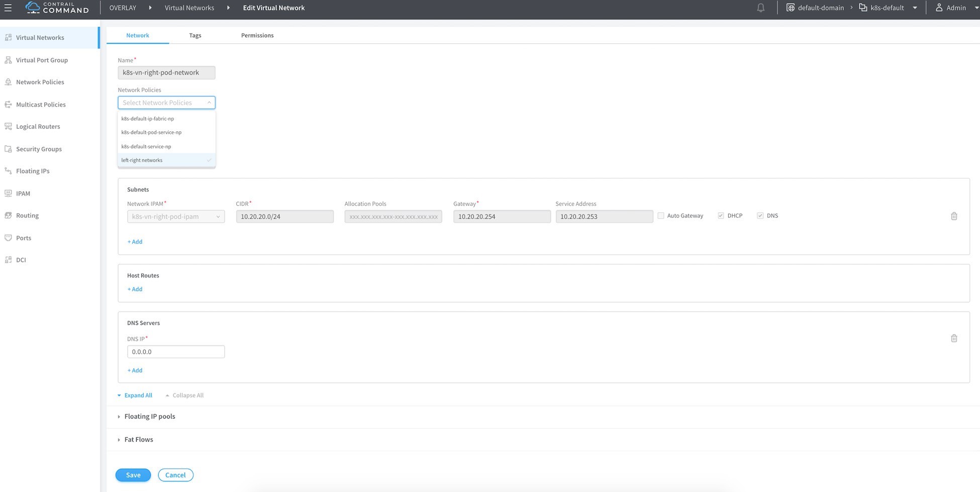Toggle the DNS checkbox
The width and height of the screenshot is (980, 492).
click(x=760, y=216)
